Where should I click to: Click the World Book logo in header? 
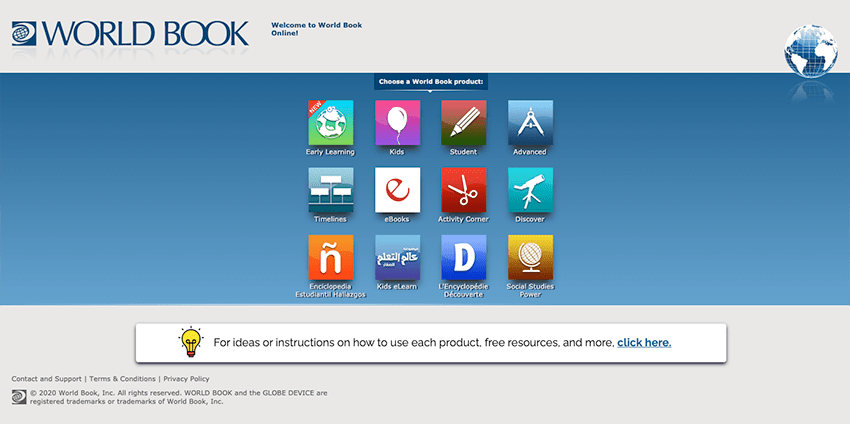[x=130, y=34]
